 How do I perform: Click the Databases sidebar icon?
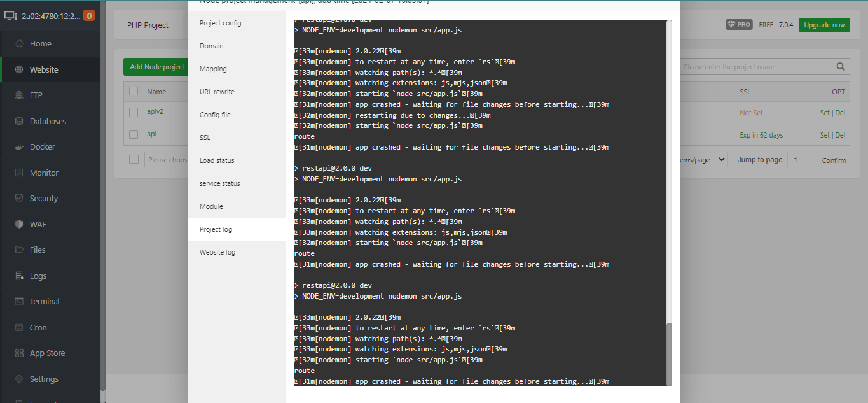[18, 121]
